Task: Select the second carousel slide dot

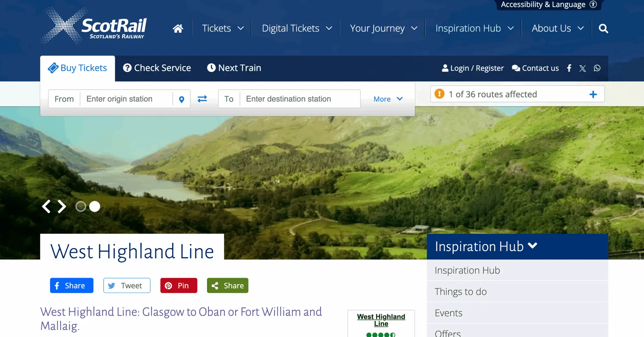Action: pyautogui.click(x=95, y=206)
